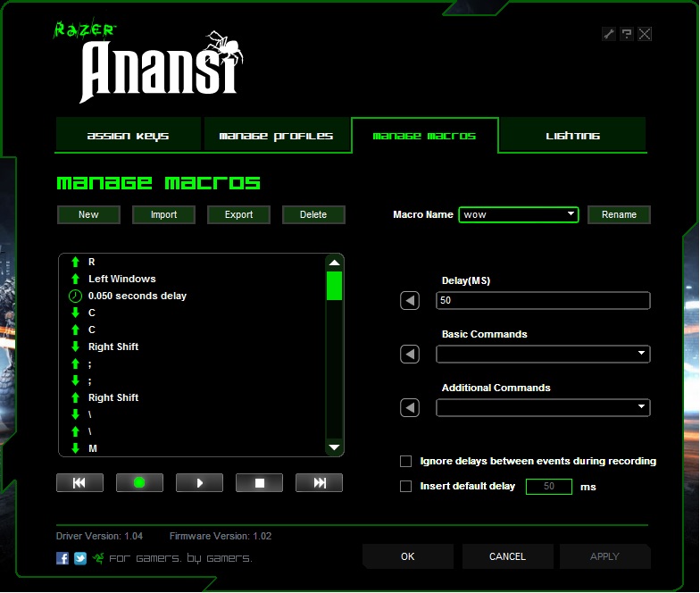This screenshot has width=700, height=593.
Task: Insert additional command using its left arrow
Action: tap(409, 407)
